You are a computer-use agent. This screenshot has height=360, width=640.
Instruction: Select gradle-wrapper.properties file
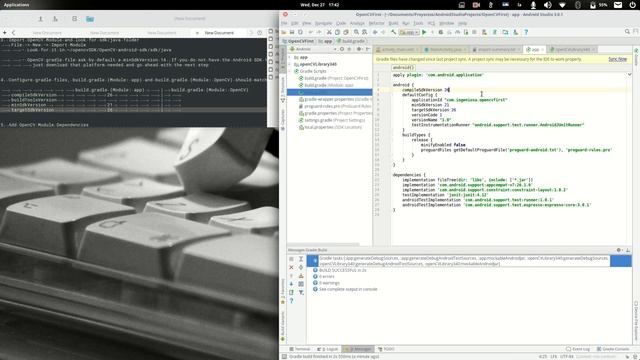point(335,99)
